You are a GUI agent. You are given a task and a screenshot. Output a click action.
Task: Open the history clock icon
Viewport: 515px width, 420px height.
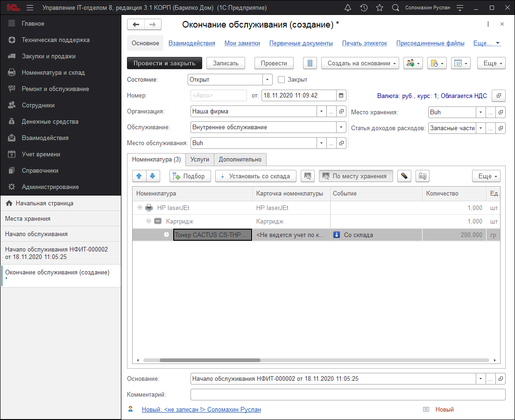coord(364,8)
